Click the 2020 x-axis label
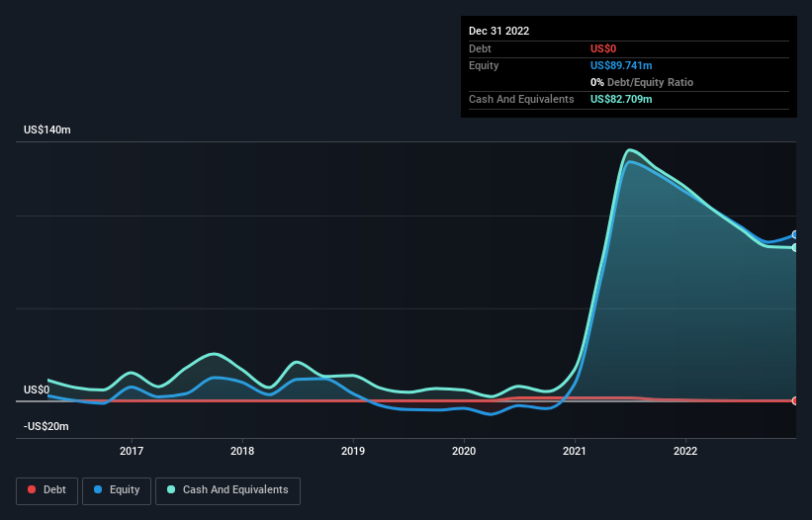812x520 pixels. tap(464, 451)
